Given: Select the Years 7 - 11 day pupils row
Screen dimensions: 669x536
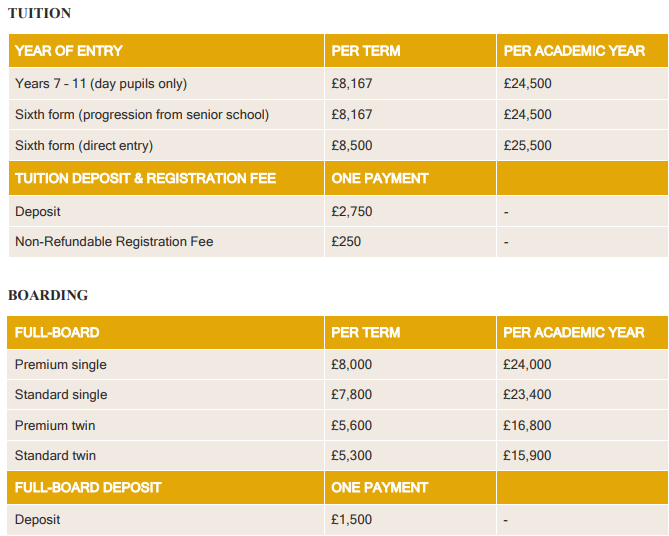Looking at the screenshot, I should point(338,84).
